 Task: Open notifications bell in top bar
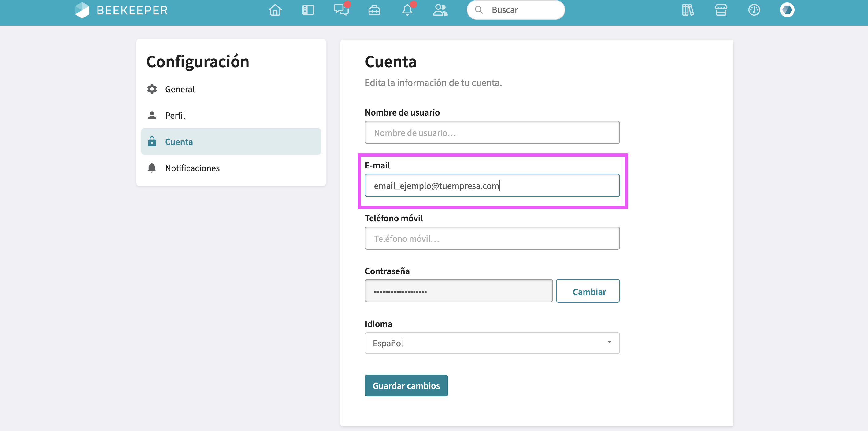(x=407, y=10)
